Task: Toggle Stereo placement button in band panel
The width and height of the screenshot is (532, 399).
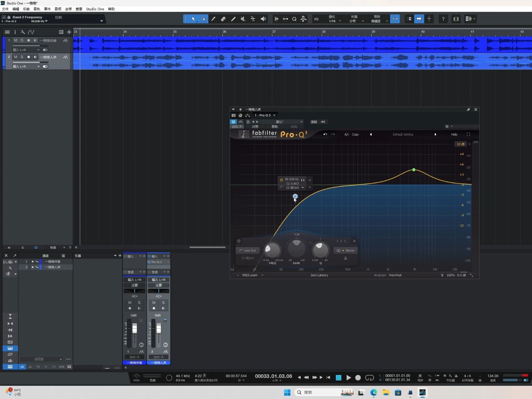Action: point(345,250)
